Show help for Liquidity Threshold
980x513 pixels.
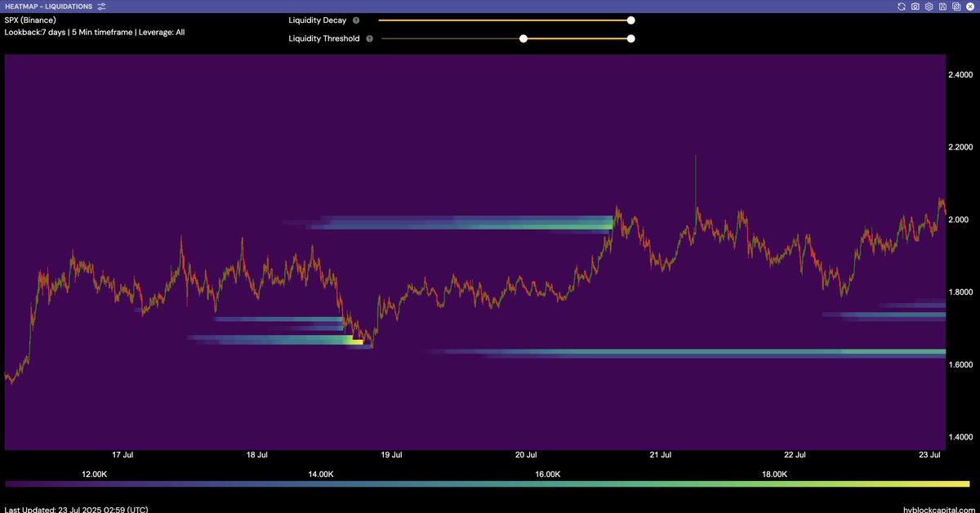(369, 38)
